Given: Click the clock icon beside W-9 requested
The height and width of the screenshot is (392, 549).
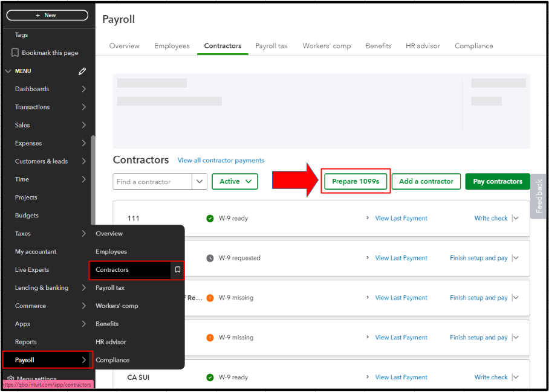Looking at the screenshot, I should click(210, 259).
